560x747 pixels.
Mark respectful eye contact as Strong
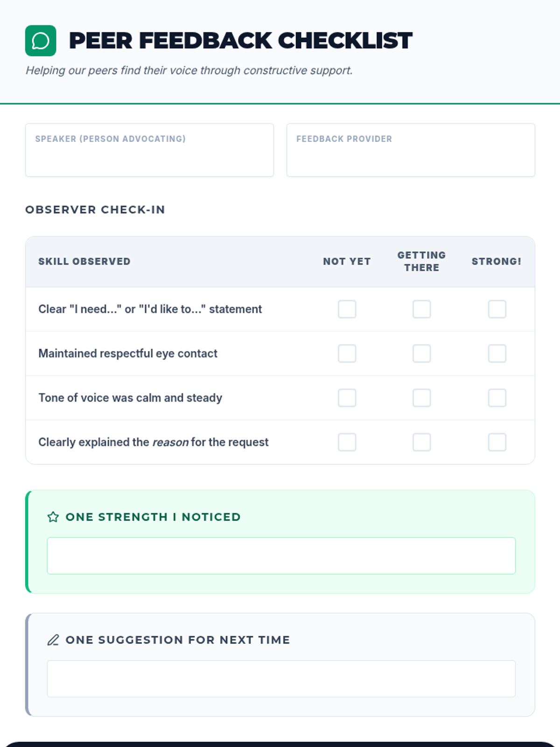[497, 353]
